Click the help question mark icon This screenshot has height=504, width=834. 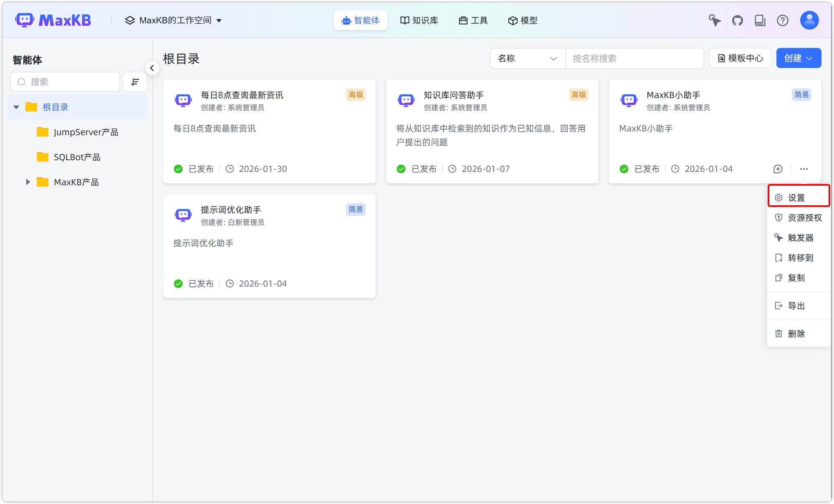(783, 20)
